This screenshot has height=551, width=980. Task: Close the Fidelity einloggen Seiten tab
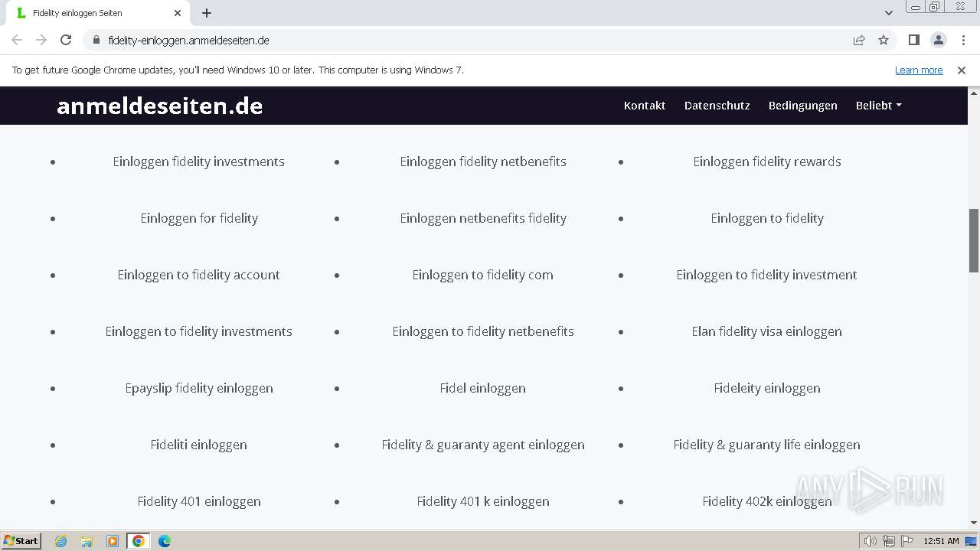(x=178, y=13)
